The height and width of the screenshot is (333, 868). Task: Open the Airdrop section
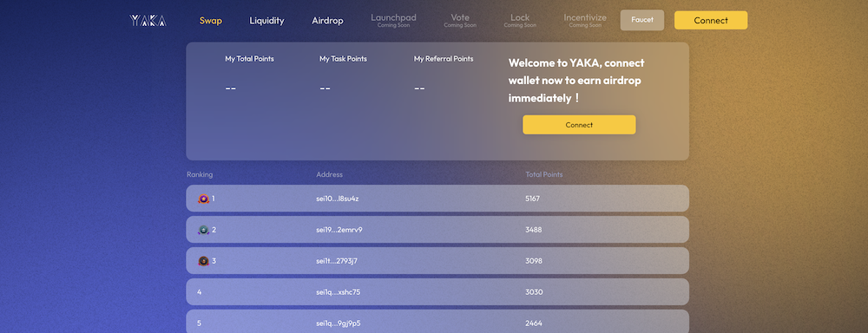[x=328, y=21]
